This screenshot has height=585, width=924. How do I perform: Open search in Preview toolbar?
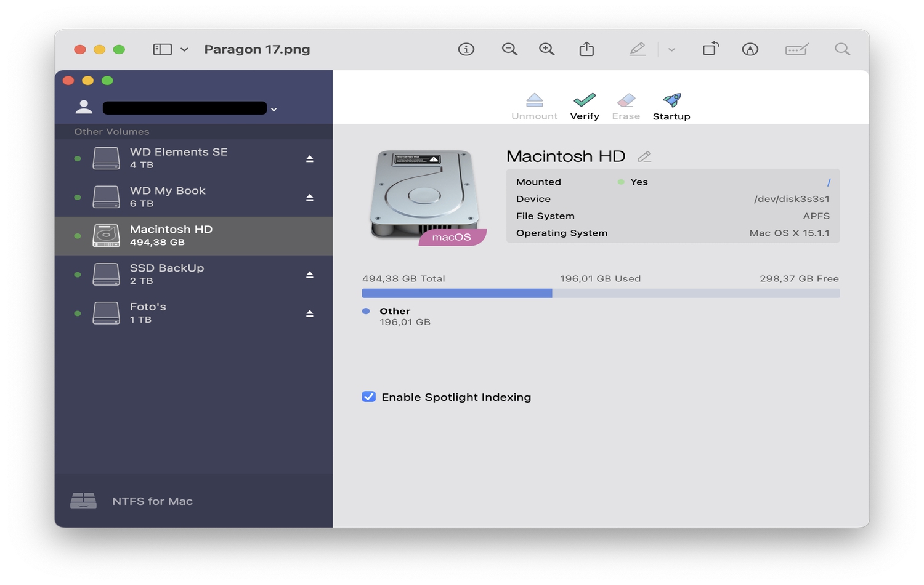pos(842,49)
